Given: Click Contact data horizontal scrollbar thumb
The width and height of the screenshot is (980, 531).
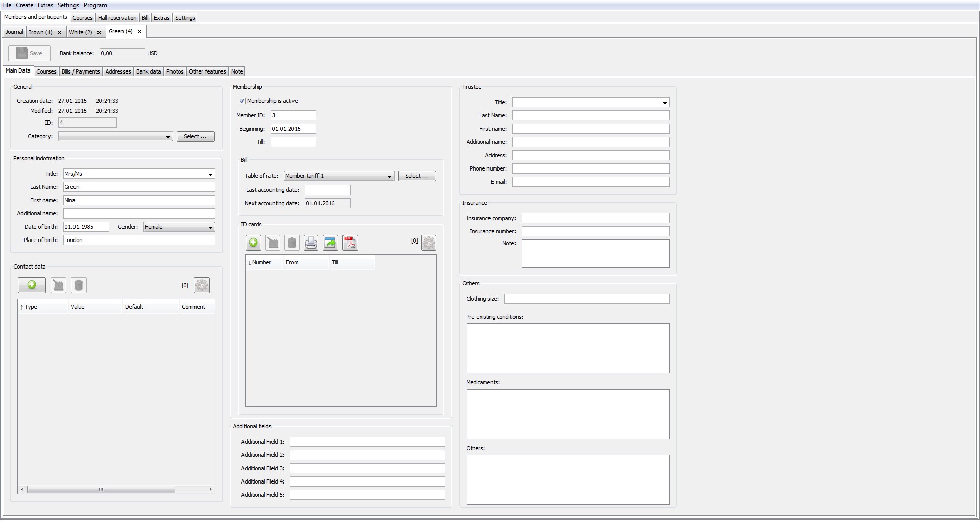Looking at the screenshot, I should [x=101, y=490].
